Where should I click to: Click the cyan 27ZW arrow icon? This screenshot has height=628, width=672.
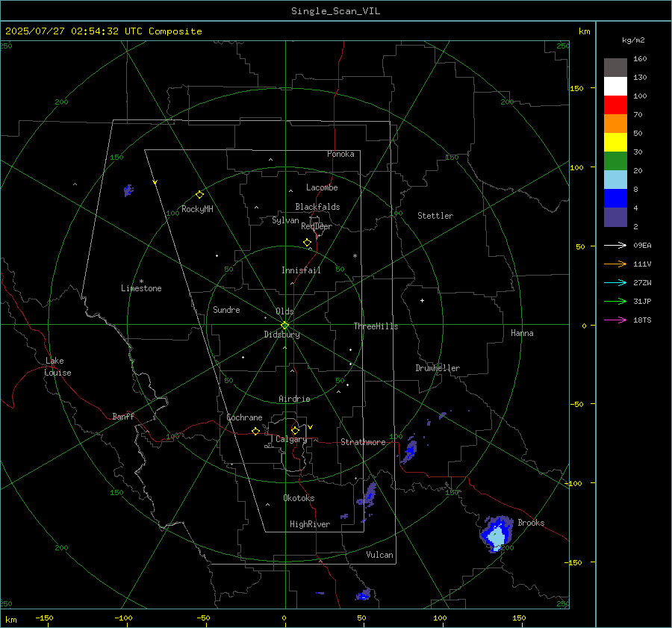pos(615,282)
